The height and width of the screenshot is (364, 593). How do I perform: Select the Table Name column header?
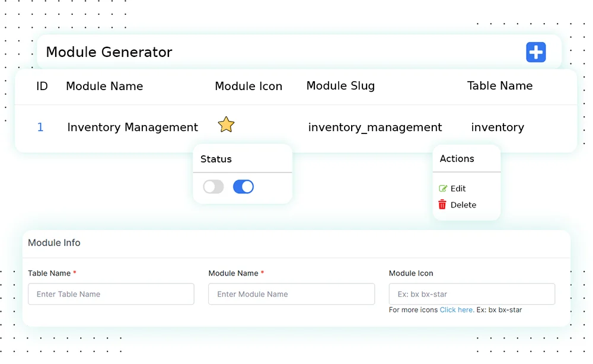tap(500, 86)
